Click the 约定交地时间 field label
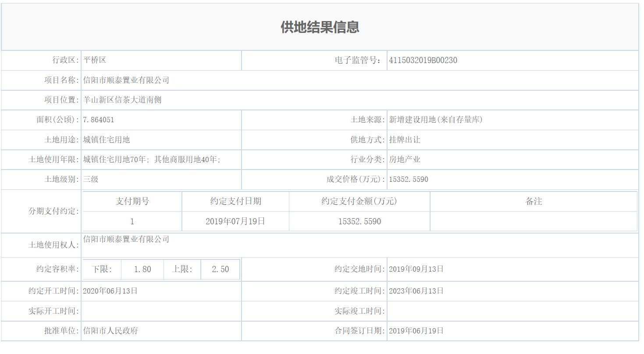The height and width of the screenshot is (354, 644). 360,269
